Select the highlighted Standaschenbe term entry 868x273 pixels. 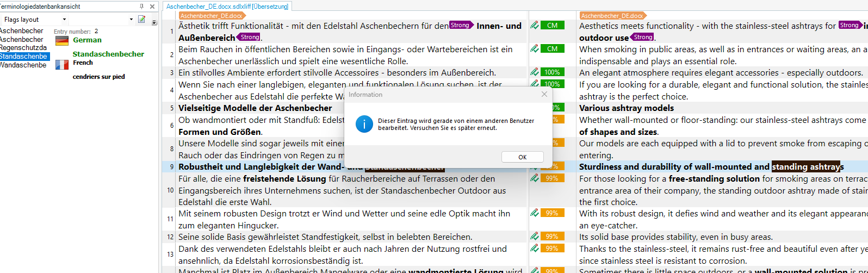(x=24, y=57)
